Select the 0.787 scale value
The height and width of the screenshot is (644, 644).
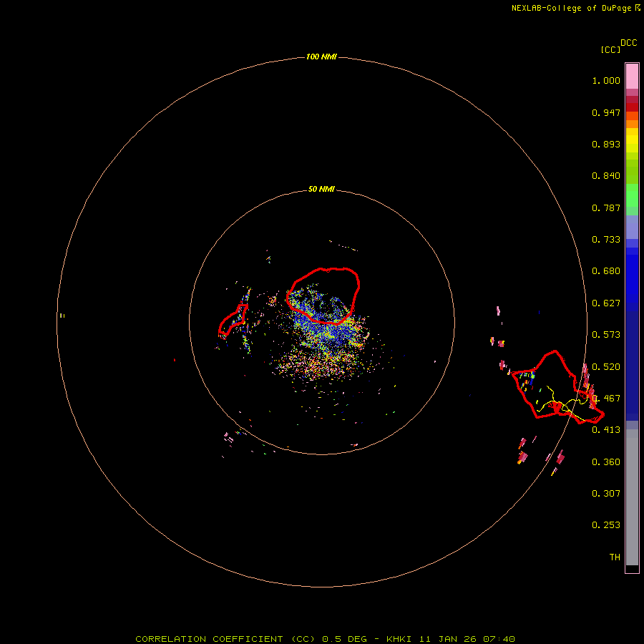(606, 208)
